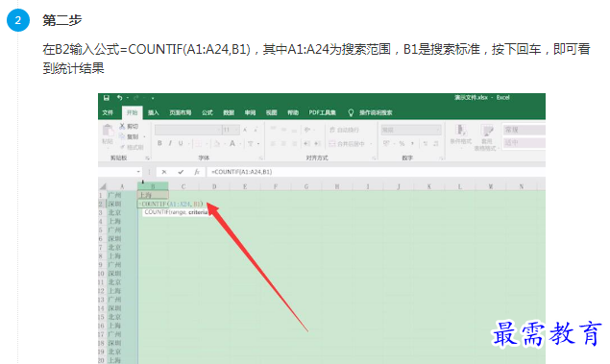
Task: Toggle 自动换行 wrap text
Action: click(x=344, y=130)
